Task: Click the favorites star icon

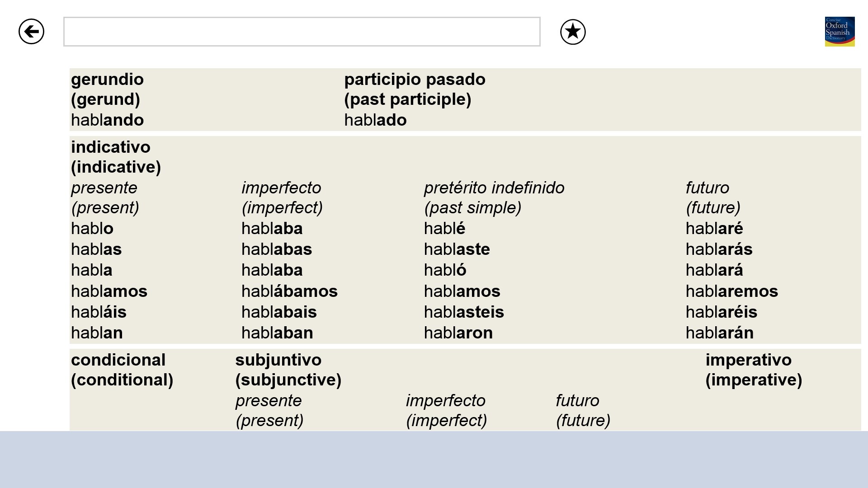Action: [x=573, y=32]
